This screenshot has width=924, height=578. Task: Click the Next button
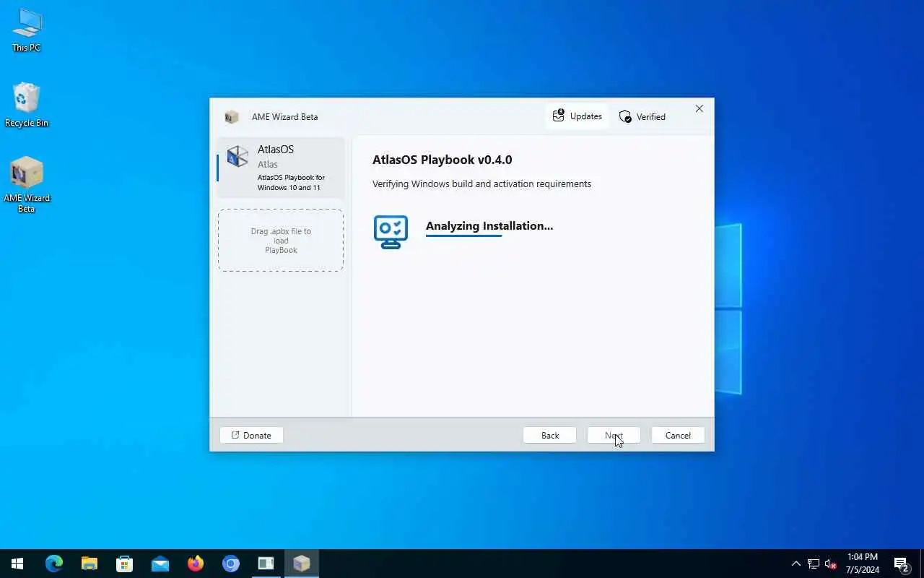coord(614,435)
